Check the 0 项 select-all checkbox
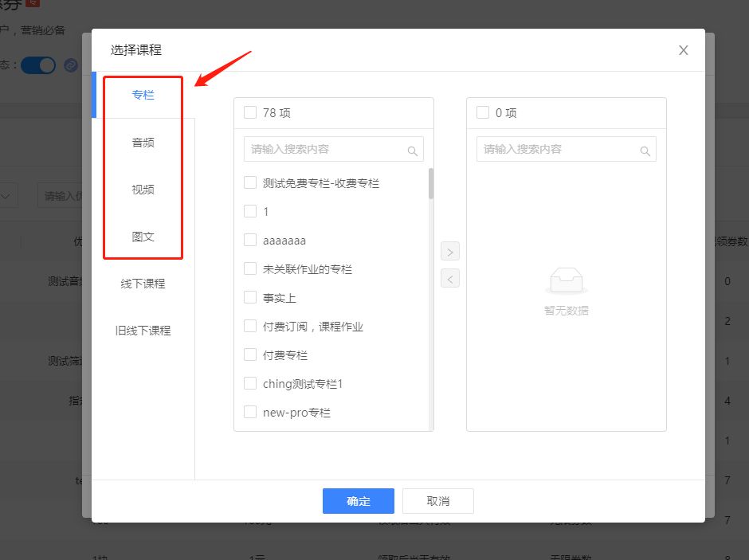Screen dimensions: 749x560 [x=483, y=112]
